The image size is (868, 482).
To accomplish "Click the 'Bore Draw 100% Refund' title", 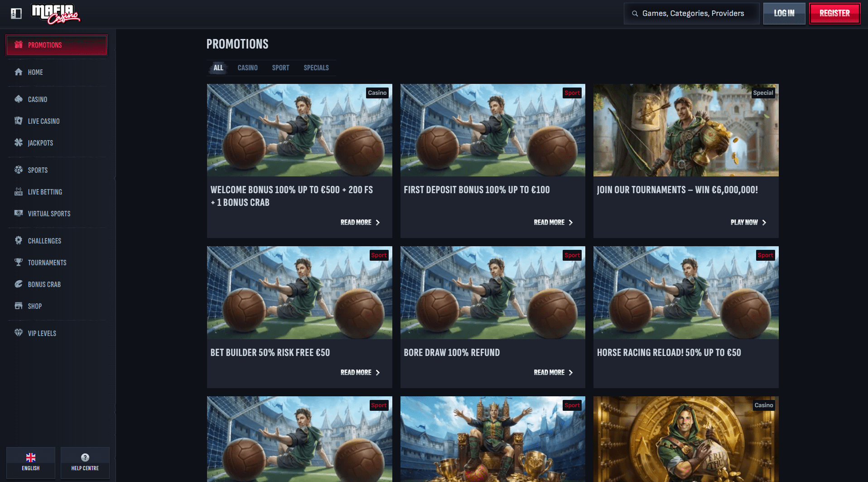I will tap(452, 352).
